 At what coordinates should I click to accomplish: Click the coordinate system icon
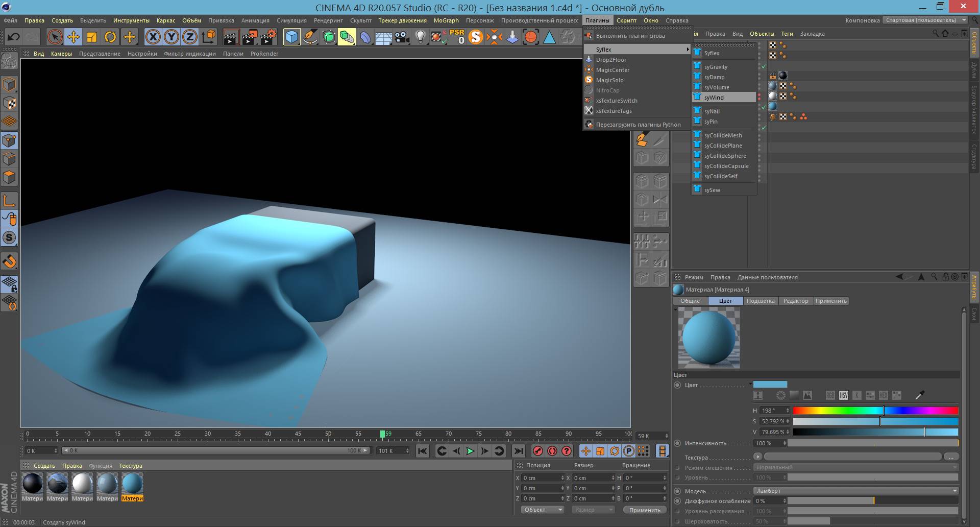pyautogui.click(x=209, y=37)
